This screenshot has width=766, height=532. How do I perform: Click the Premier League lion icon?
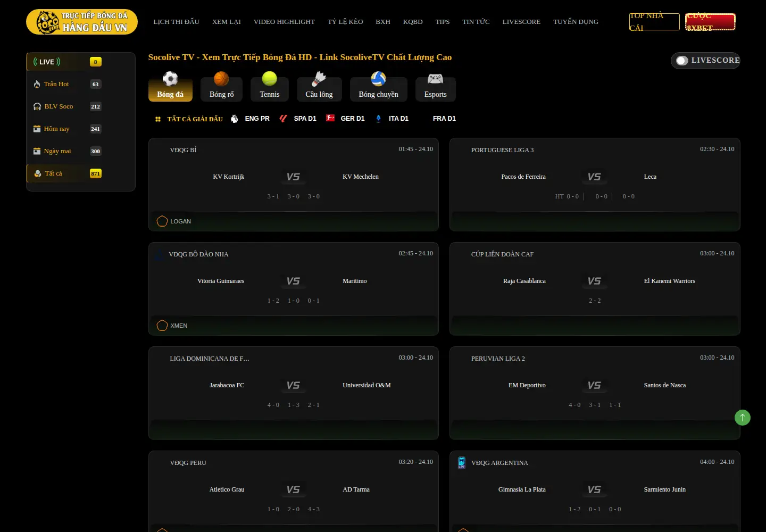pyautogui.click(x=235, y=119)
